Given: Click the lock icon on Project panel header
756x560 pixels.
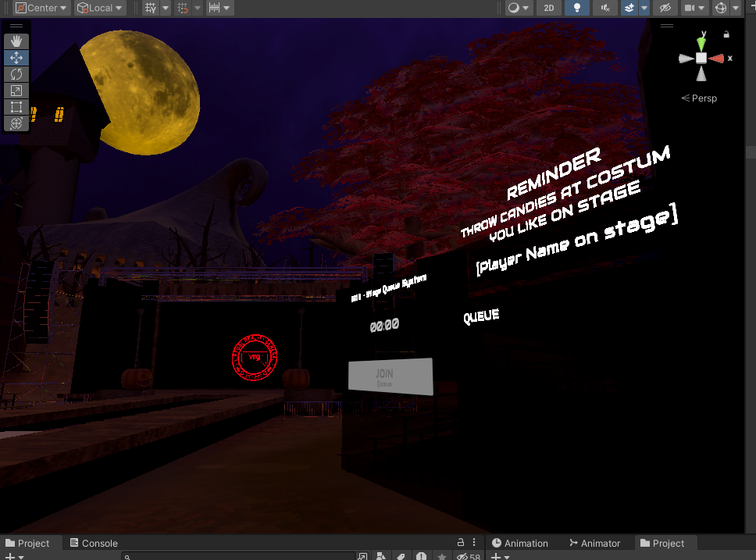Looking at the screenshot, I should point(461,542).
